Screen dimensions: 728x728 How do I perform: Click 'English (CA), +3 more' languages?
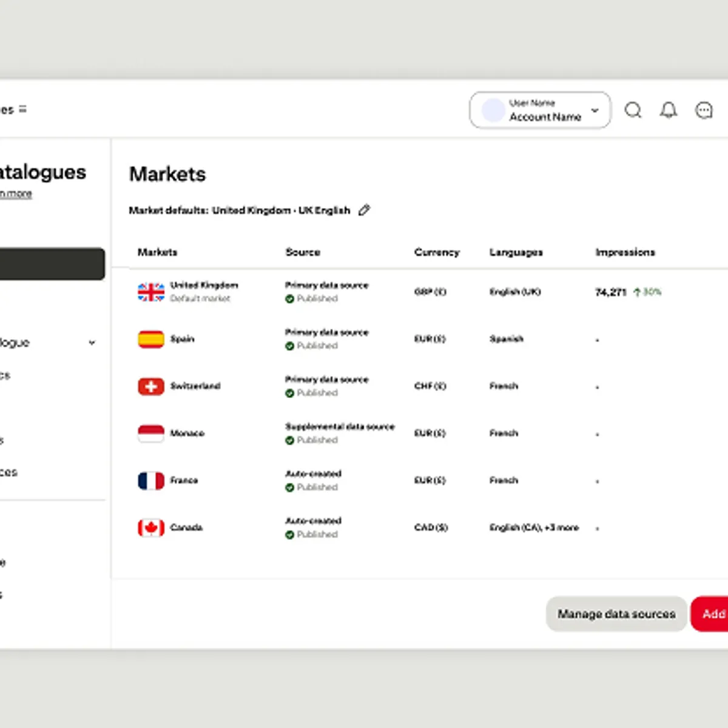coord(534,528)
